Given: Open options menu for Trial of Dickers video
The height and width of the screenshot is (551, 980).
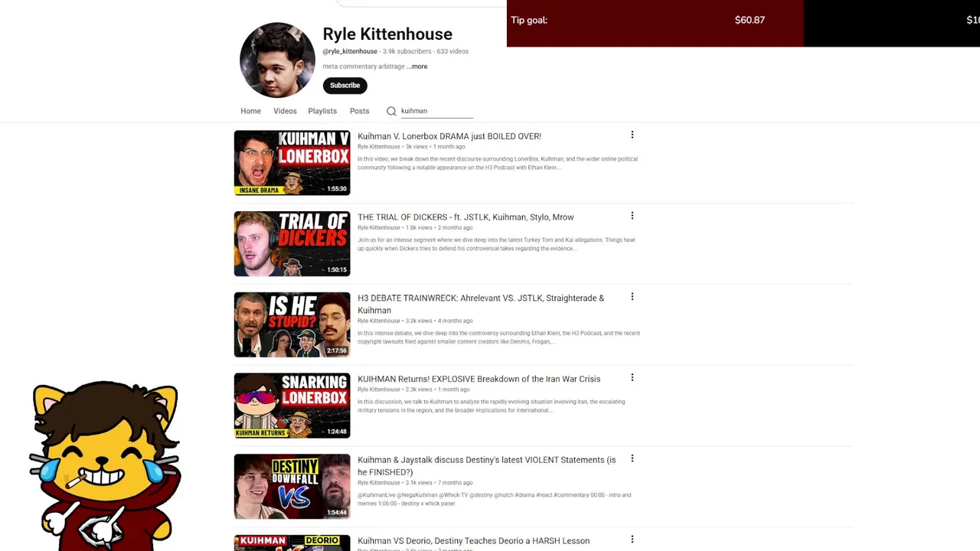Looking at the screenshot, I should point(632,216).
